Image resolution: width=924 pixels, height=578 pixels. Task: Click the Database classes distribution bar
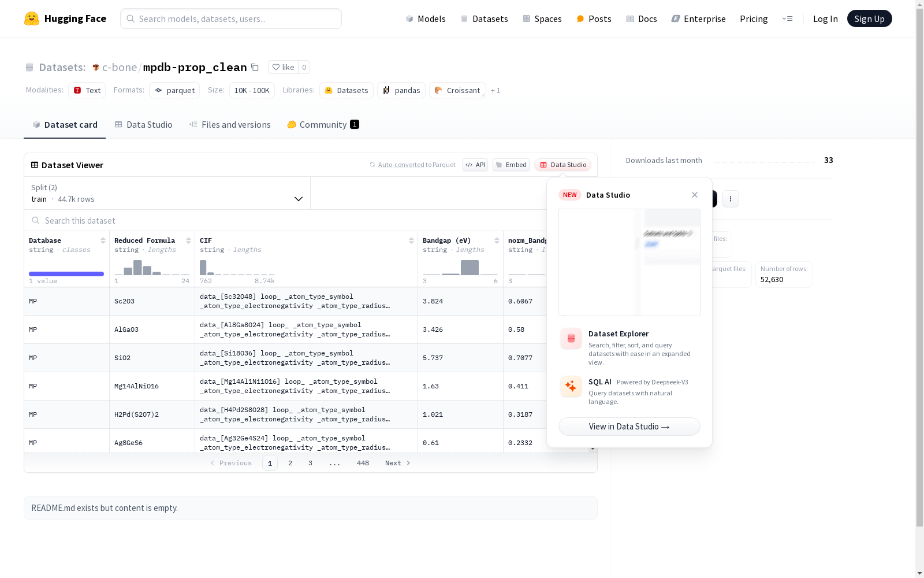click(x=66, y=274)
